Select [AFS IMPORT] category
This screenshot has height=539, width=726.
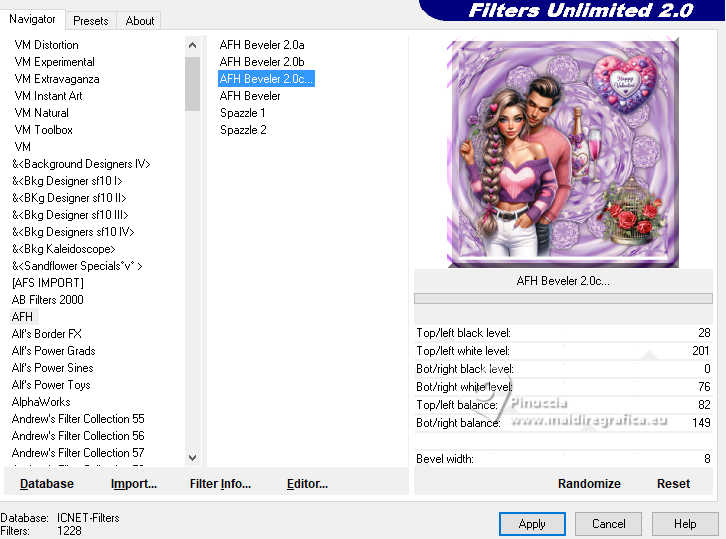click(x=48, y=283)
